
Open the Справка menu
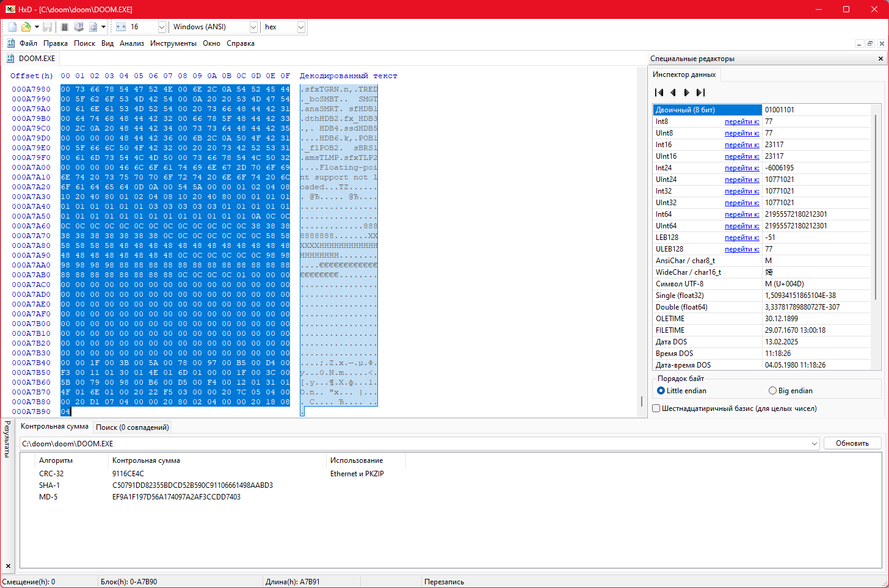coord(241,43)
